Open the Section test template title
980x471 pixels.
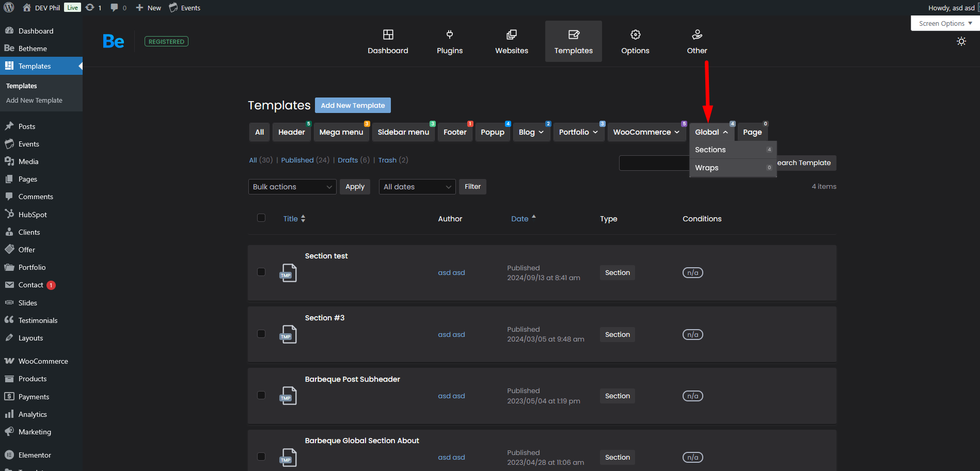click(326, 256)
